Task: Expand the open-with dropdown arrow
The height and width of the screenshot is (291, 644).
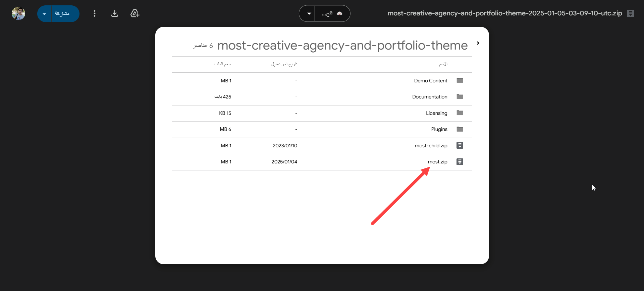Action: tap(309, 14)
